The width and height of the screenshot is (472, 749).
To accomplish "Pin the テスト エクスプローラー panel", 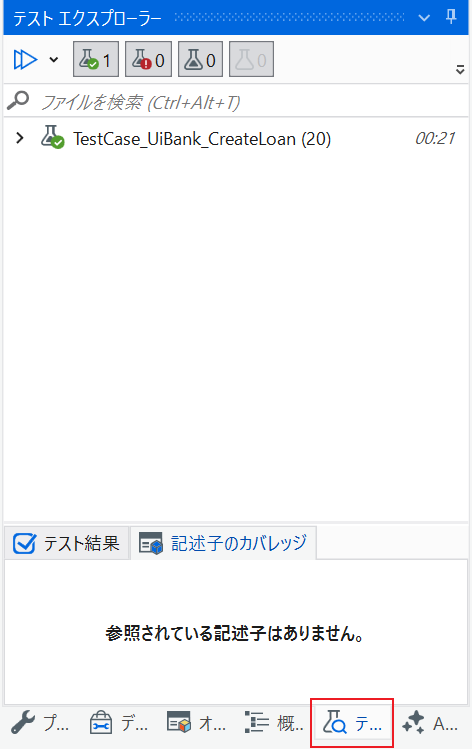I will click(451, 17).
